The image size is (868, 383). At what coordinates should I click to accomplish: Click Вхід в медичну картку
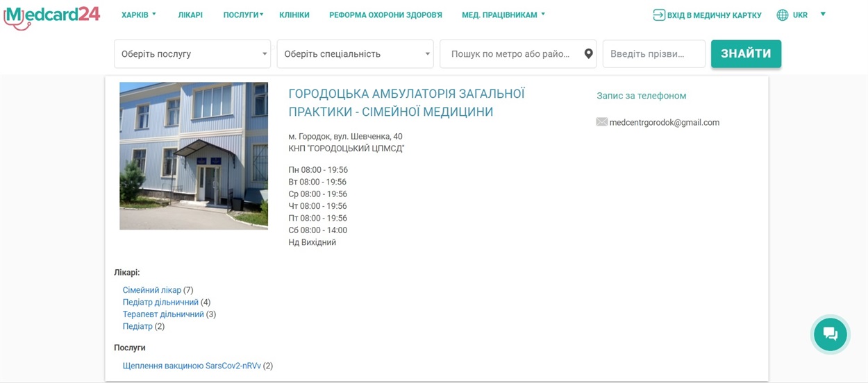(714, 15)
